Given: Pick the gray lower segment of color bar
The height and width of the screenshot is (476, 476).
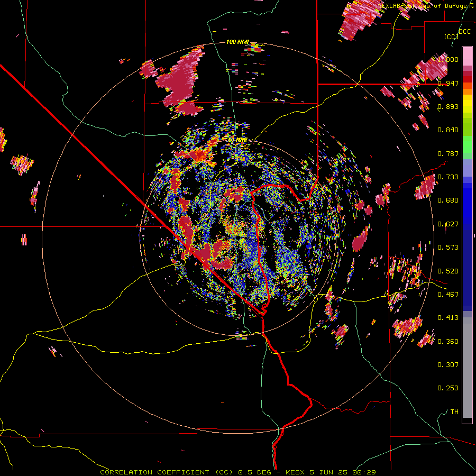Looking at the screenshot, I should click(x=467, y=368).
